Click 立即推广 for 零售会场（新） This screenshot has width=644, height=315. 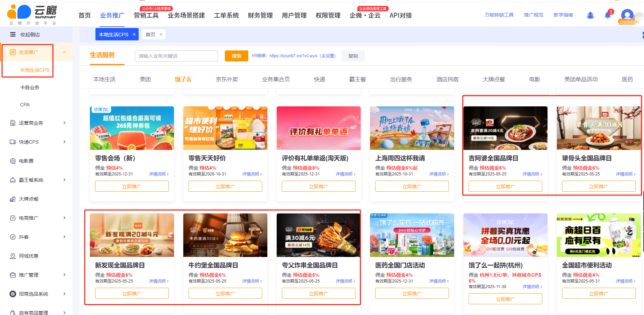[132, 186]
